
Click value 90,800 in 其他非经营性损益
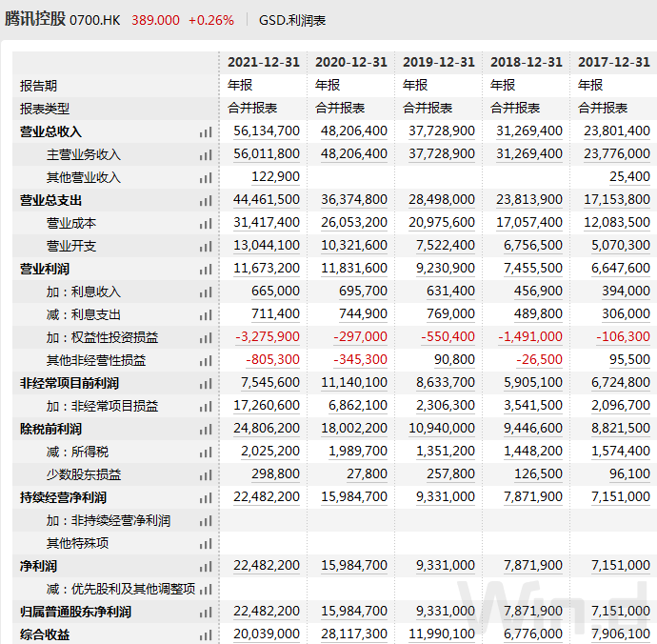(x=454, y=359)
